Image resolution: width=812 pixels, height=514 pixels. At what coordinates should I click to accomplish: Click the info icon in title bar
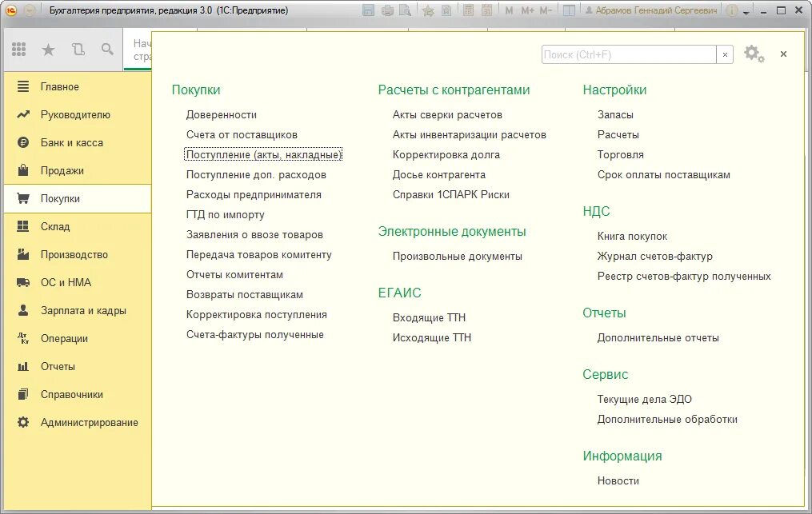(732, 10)
